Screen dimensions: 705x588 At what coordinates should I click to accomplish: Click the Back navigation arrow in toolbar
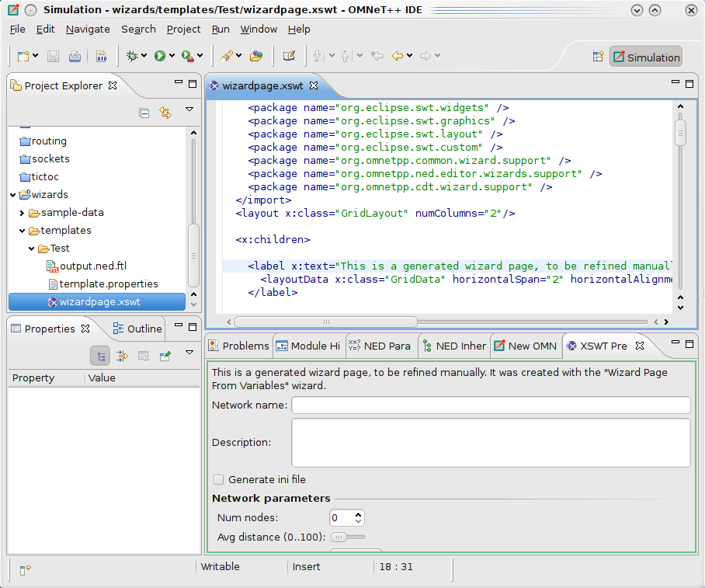(x=398, y=56)
